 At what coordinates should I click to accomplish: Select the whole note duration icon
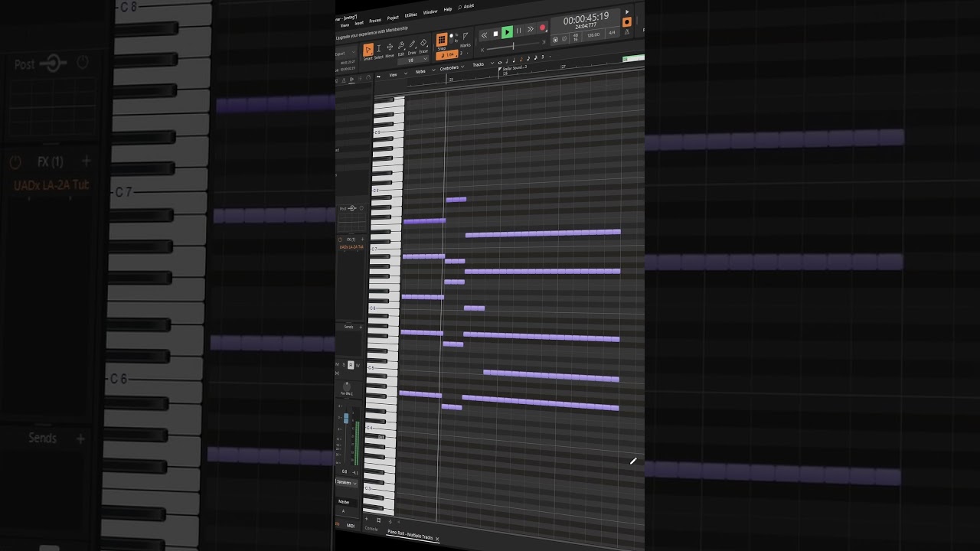point(500,63)
